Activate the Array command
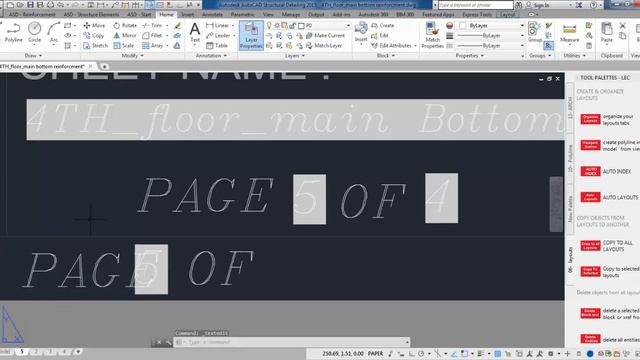 (153, 46)
